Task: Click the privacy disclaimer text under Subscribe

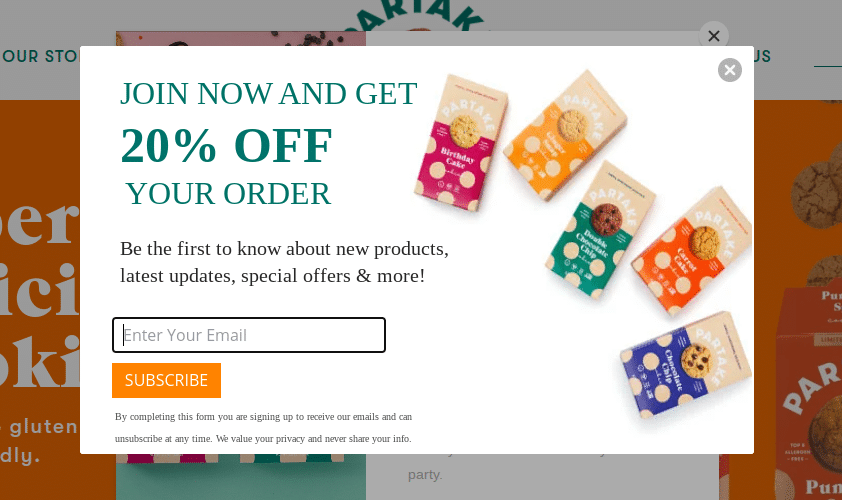Action: [263, 427]
